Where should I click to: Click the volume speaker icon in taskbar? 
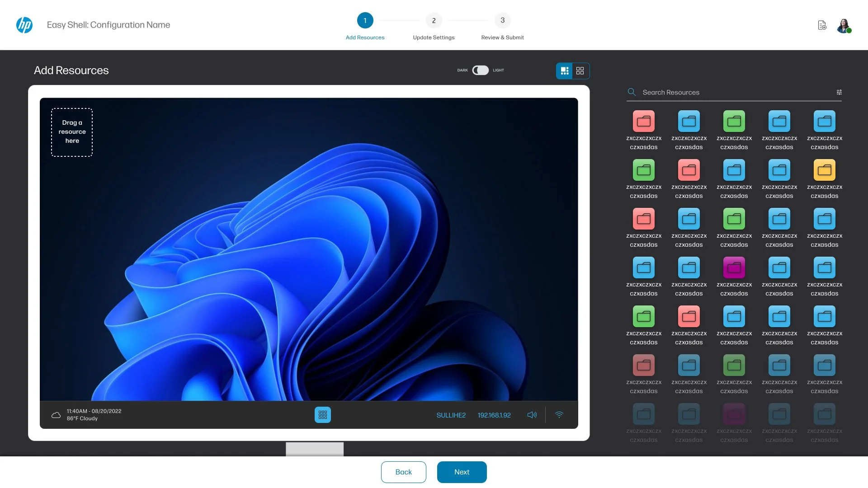pos(532,415)
